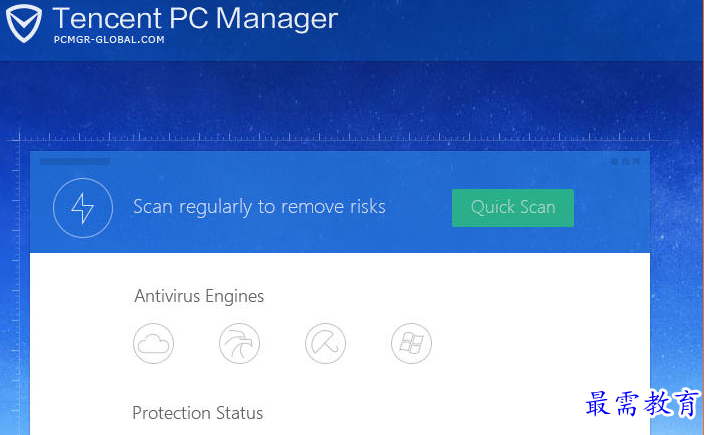707x435 pixels.
Task: Click the vertical ruler beside the window
Action: point(16,288)
